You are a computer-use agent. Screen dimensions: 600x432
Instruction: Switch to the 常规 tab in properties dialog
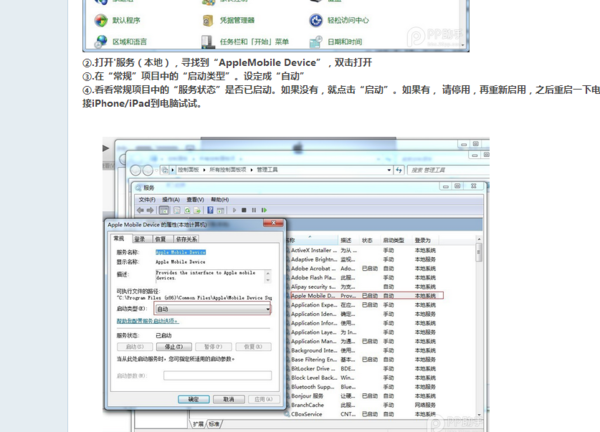(x=119, y=238)
